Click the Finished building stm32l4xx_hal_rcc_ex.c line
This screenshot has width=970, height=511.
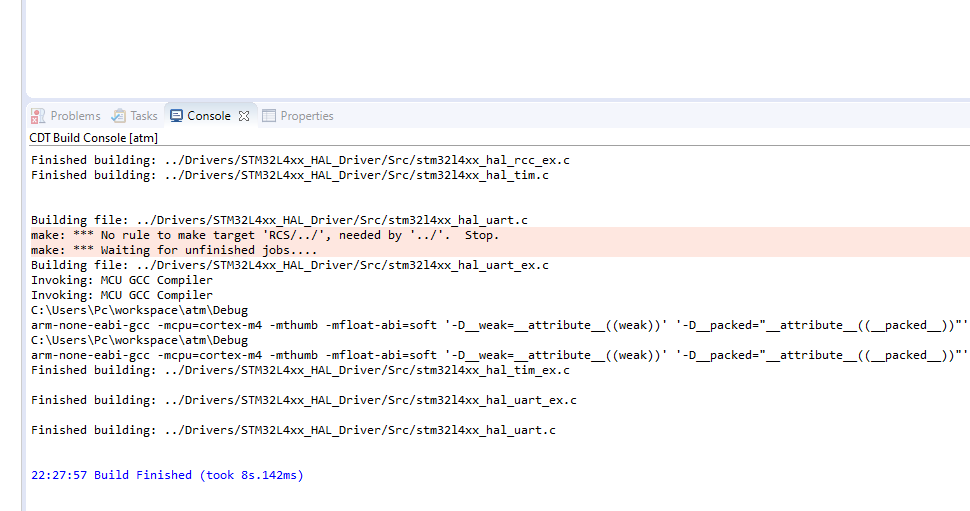300,160
